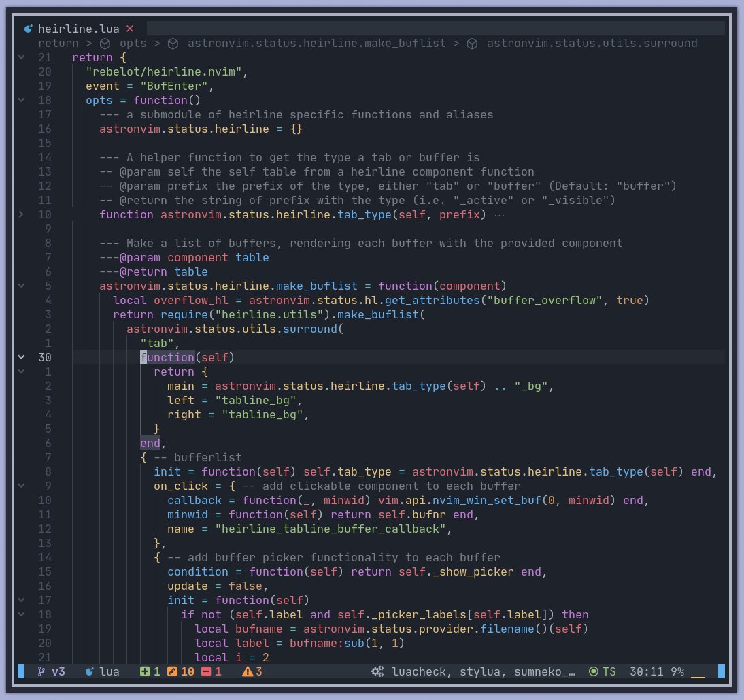Click luacheck in the active formatters list
The image size is (744, 700).
point(420,671)
